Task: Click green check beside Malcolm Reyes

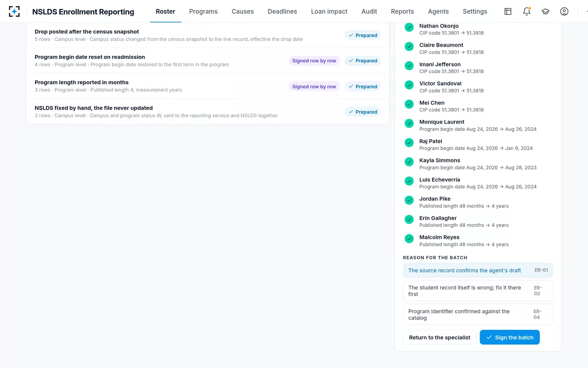Action: point(409,239)
